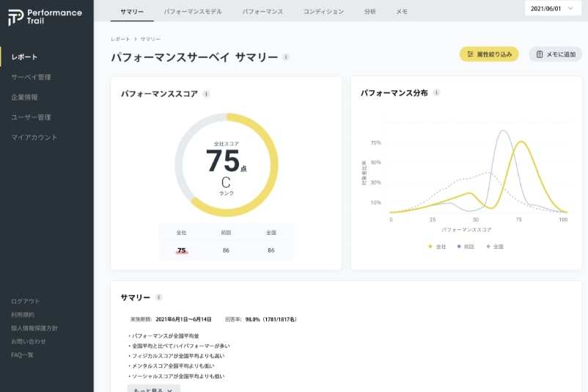Switch to the サマリー tab
This screenshot has height=392, width=588.
pyautogui.click(x=132, y=12)
